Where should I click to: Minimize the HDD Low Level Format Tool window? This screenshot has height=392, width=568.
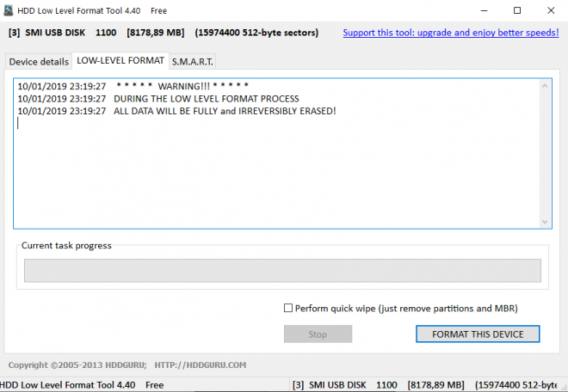pyautogui.click(x=484, y=10)
